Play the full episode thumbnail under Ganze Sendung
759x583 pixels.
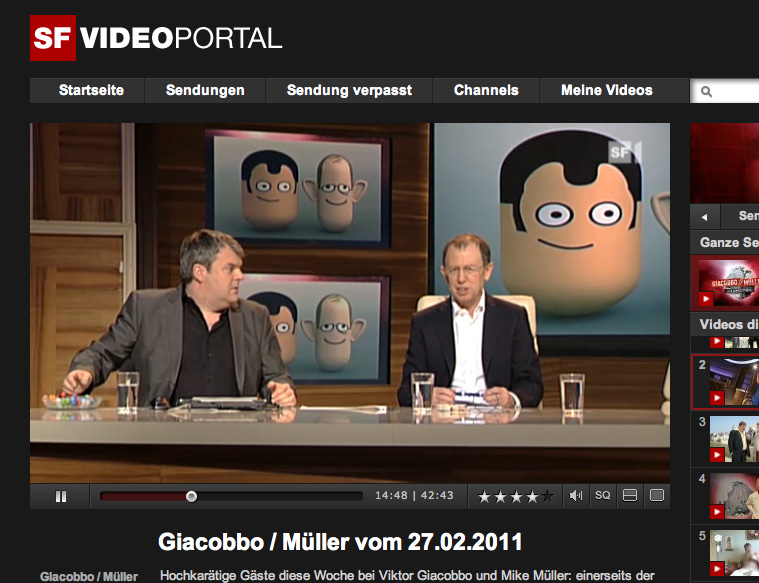728,282
